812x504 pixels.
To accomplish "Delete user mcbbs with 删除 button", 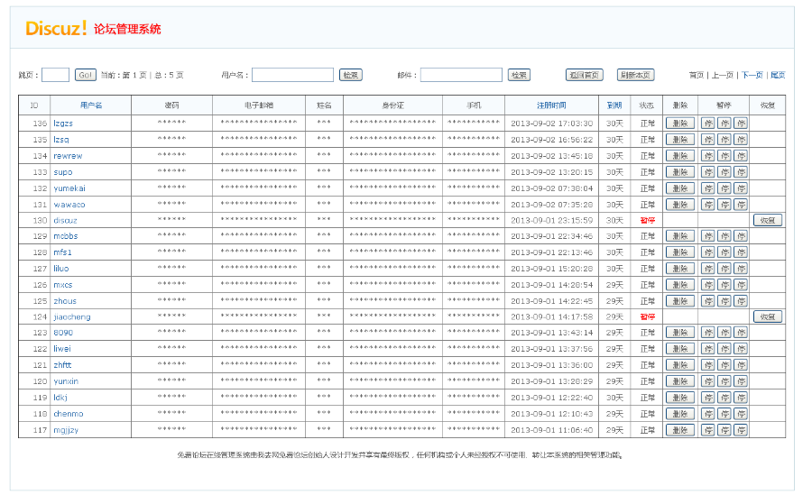I will pyautogui.click(x=680, y=236).
